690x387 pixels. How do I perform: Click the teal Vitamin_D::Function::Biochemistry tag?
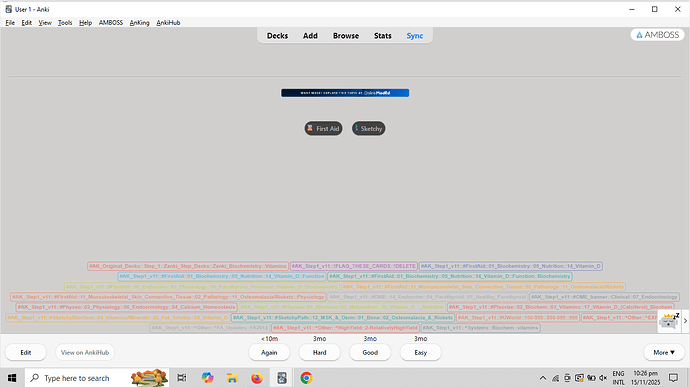[x=450, y=276]
